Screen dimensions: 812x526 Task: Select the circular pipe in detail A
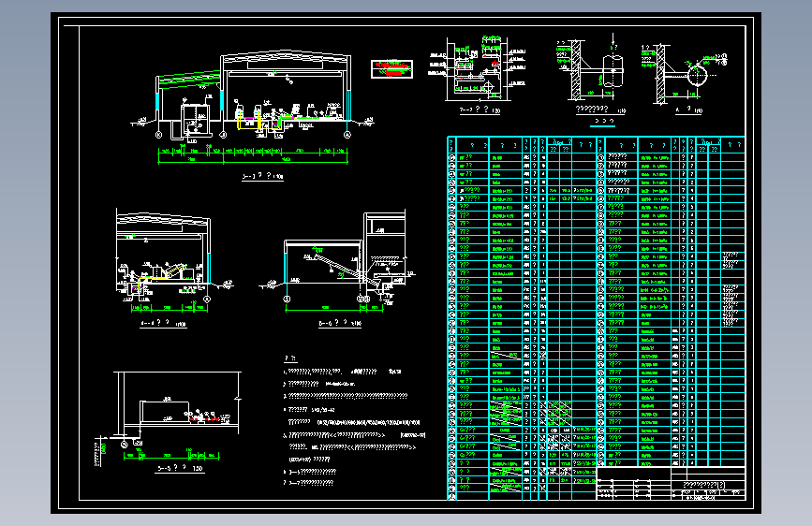pos(697,76)
